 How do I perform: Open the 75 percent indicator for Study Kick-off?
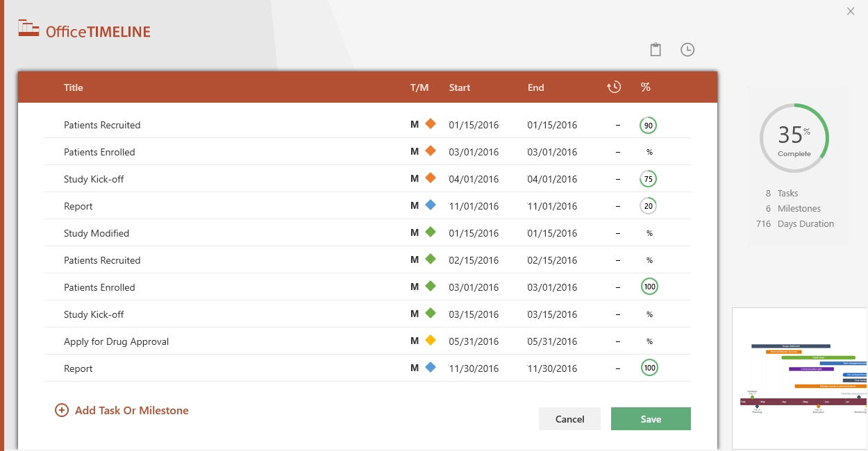648,179
